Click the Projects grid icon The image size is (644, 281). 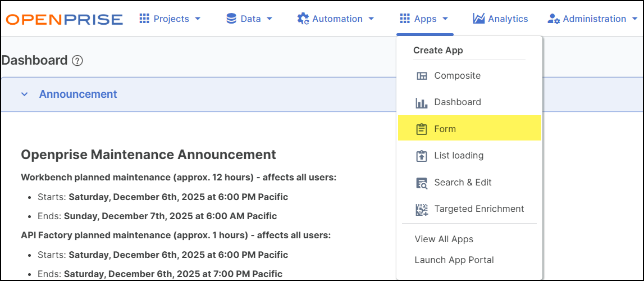tap(144, 19)
